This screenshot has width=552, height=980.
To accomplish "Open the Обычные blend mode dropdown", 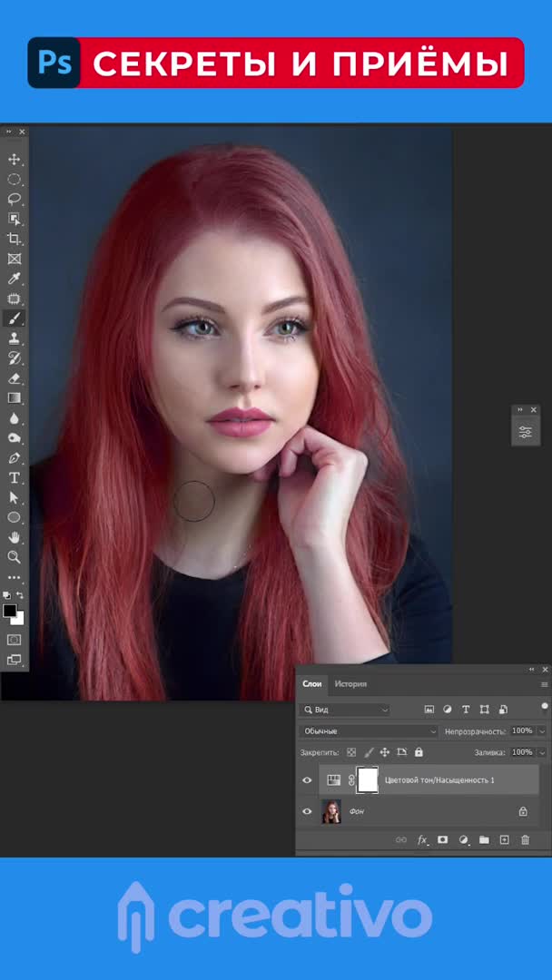I will click(369, 731).
